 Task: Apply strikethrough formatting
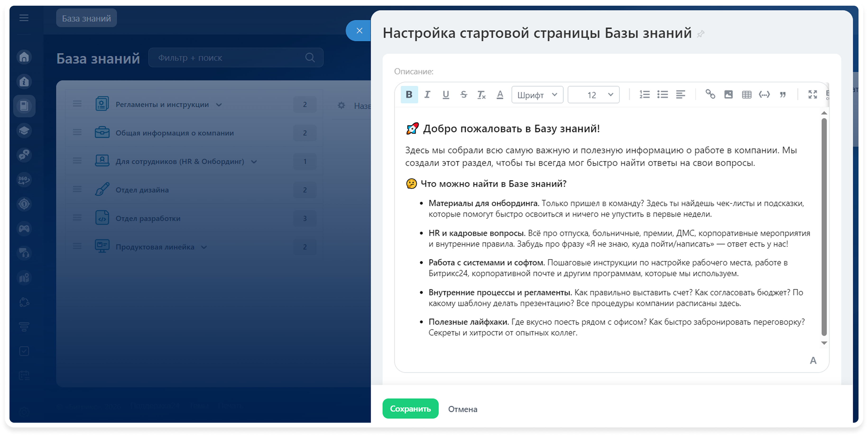pos(464,95)
